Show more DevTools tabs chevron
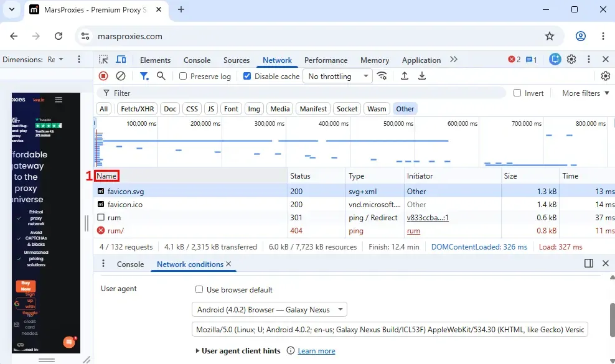This screenshot has height=364, width=615. 454,60
